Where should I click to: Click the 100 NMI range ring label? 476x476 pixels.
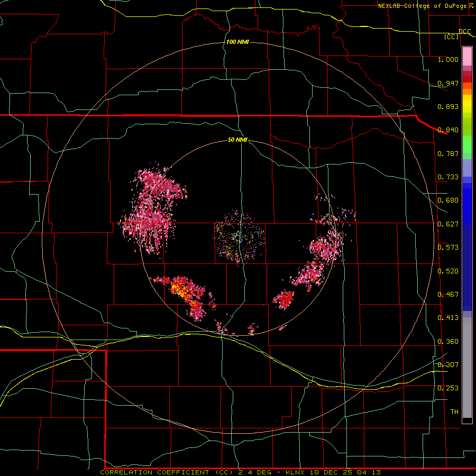[x=237, y=42]
